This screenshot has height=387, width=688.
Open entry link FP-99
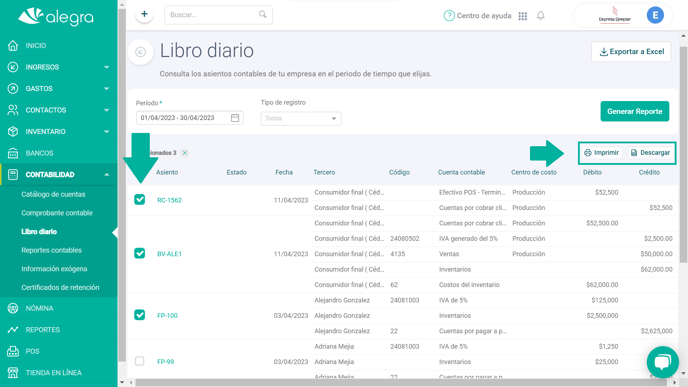(x=165, y=362)
